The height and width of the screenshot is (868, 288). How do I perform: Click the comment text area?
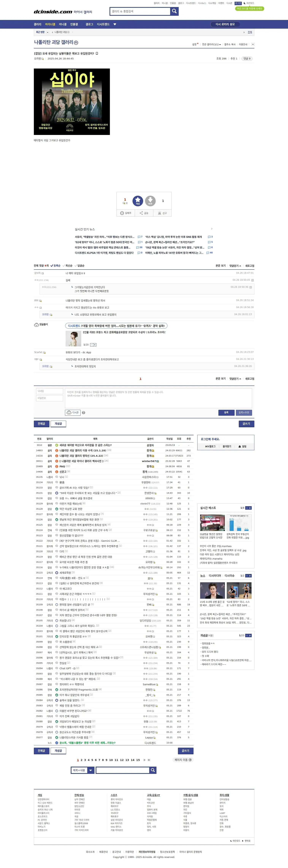tap(158, 398)
